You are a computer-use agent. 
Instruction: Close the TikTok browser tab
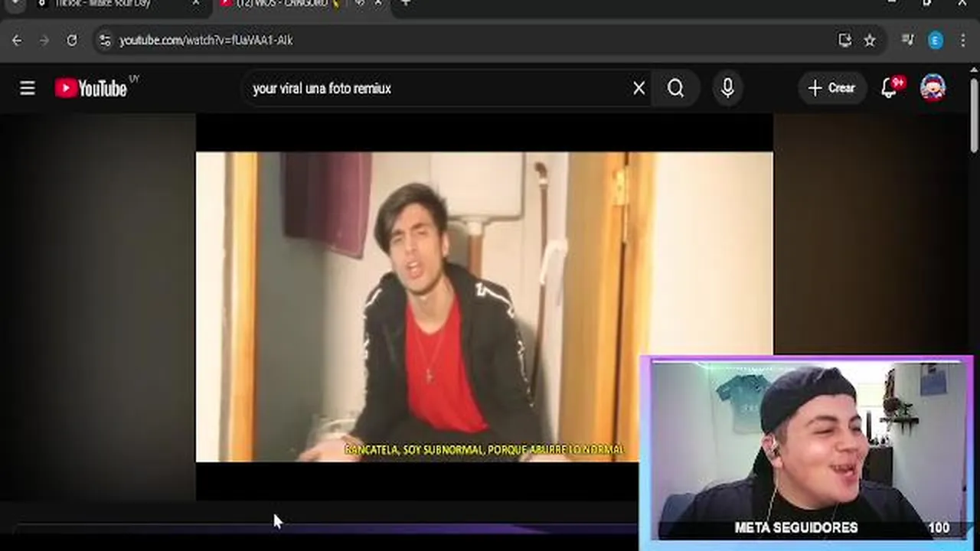coord(195,3)
